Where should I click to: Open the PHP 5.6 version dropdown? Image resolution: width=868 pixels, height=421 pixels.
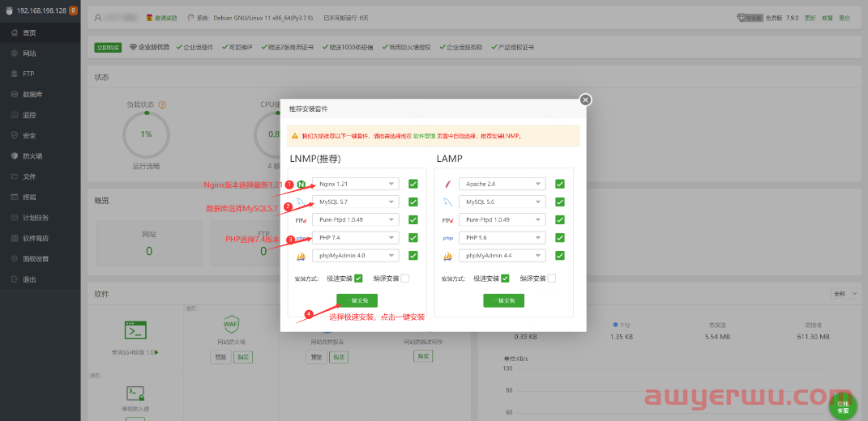(502, 238)
